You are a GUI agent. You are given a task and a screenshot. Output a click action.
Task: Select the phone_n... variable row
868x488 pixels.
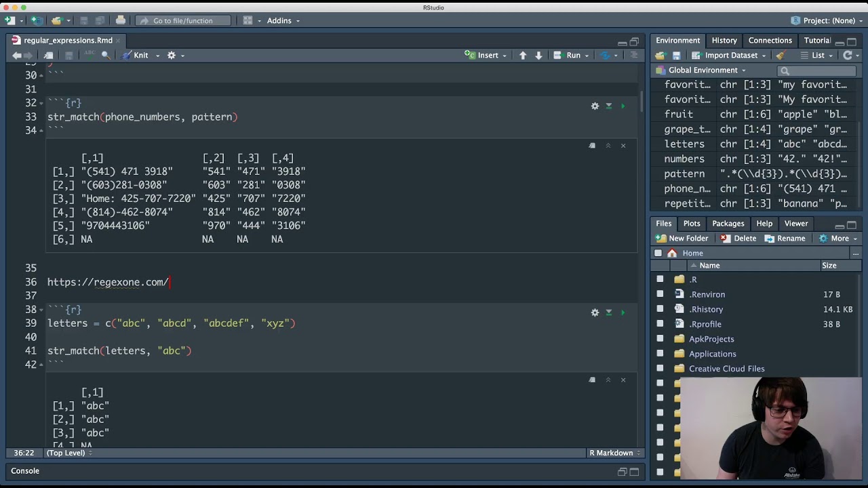tap(754, 188)
